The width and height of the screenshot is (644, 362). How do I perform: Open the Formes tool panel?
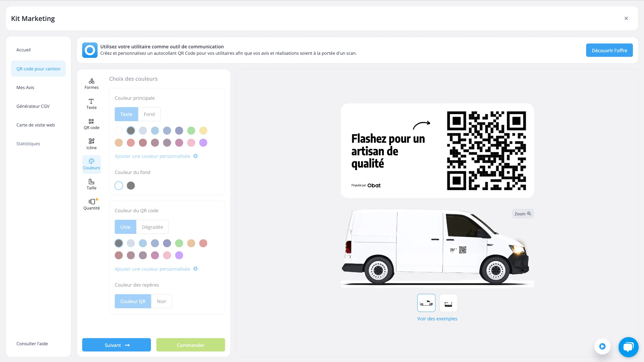click(91, 84)
